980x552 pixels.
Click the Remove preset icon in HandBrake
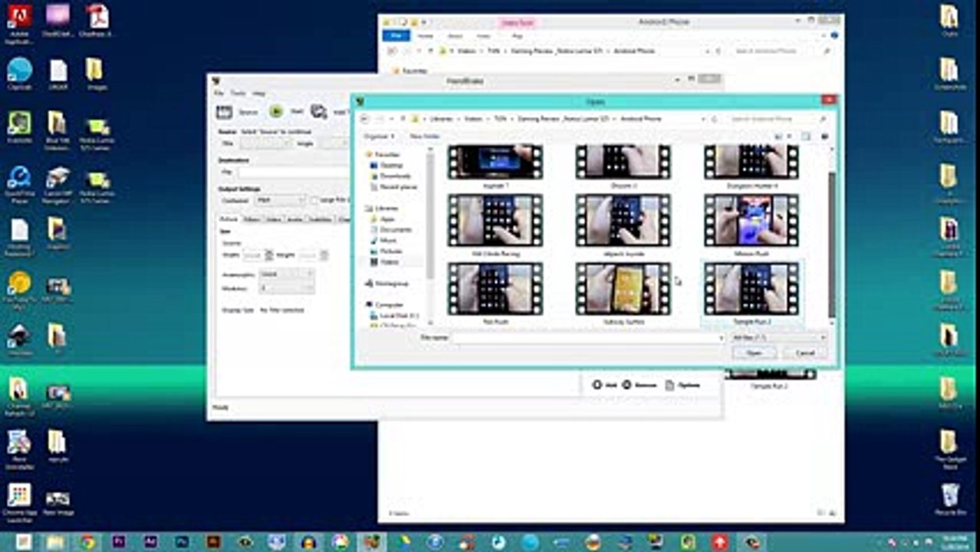626,385
